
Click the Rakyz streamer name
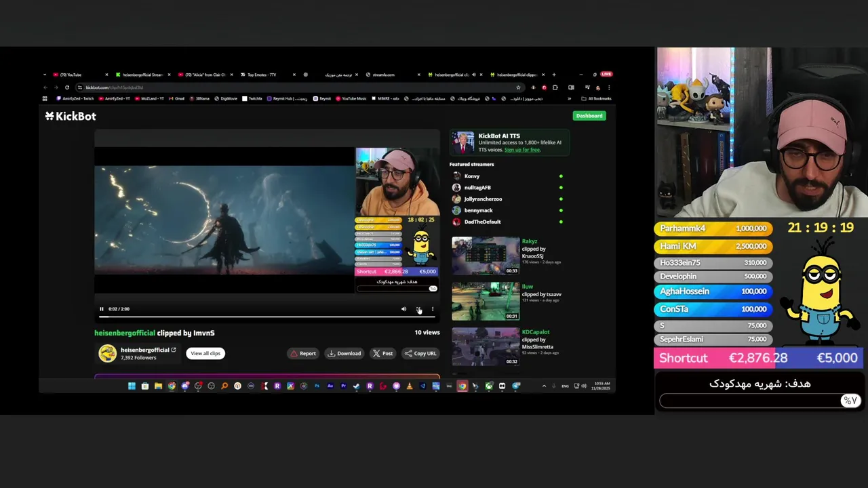pos(530,241)
